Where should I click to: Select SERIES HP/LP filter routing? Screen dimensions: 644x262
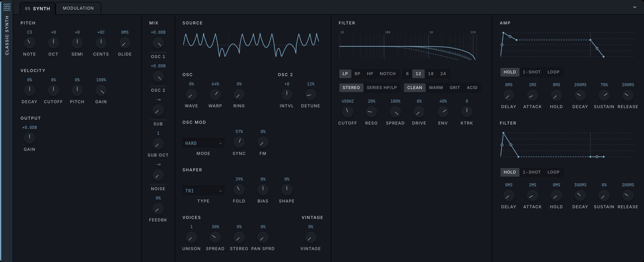(382, 88)
